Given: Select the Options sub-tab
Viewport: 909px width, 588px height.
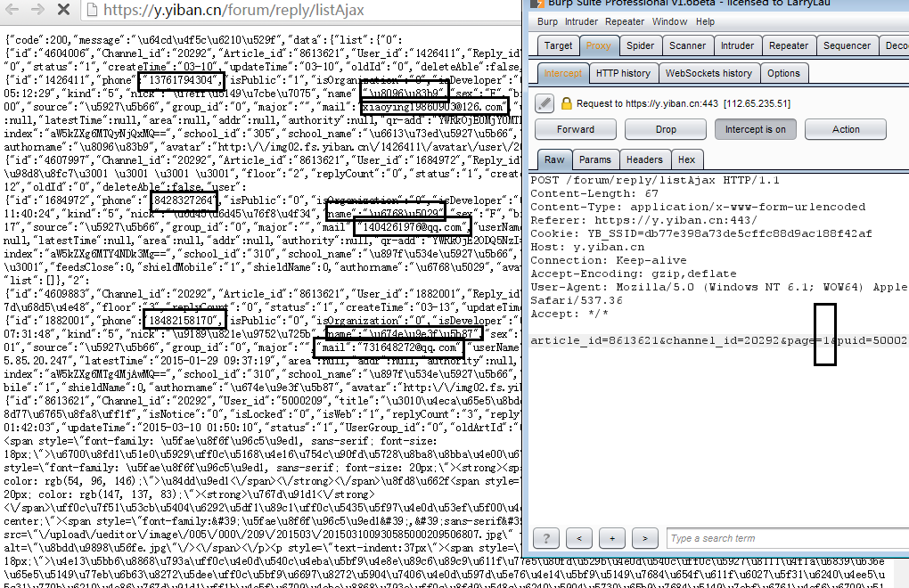Looking at the screenshot, I should coord(783,74).
